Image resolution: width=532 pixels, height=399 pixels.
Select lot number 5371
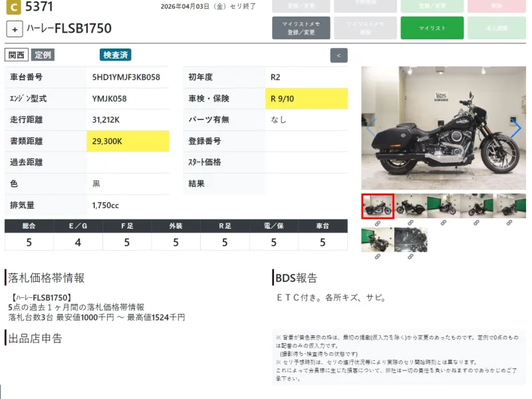click(39, 7)
